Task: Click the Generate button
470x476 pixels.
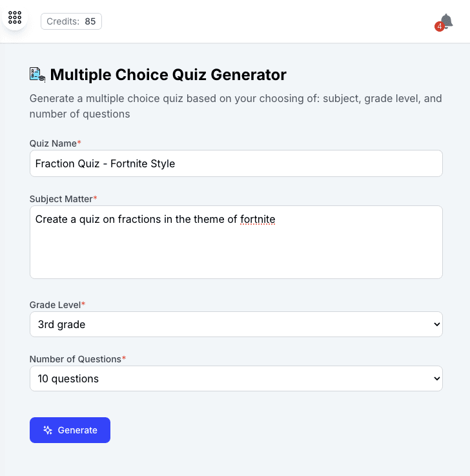Action: pyautogui.click(x=70, y=430)
